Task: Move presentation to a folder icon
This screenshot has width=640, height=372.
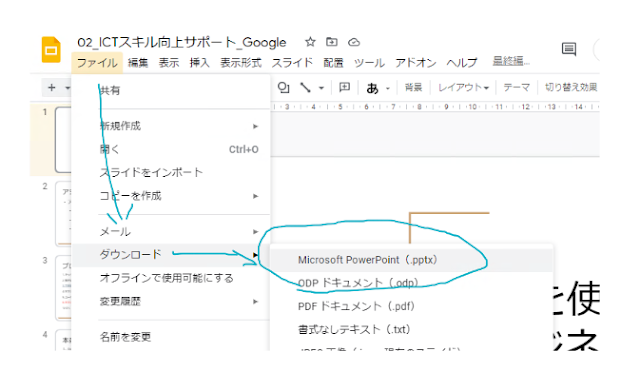Action: coord(331,42)
